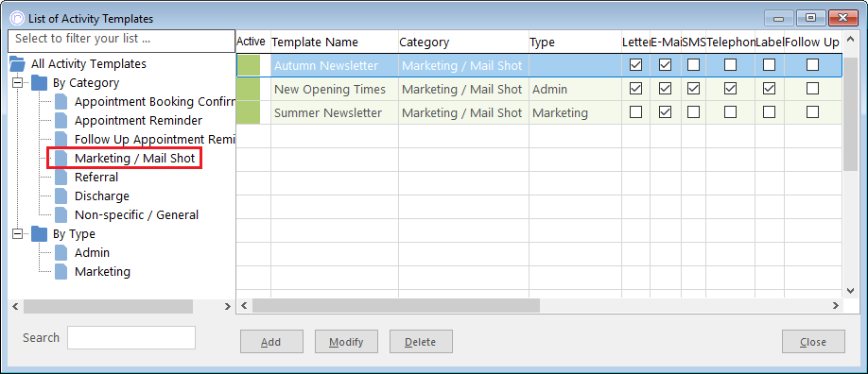
Task: Click green Active indicator for Autumn Newsletter
Action: (249, 65)
